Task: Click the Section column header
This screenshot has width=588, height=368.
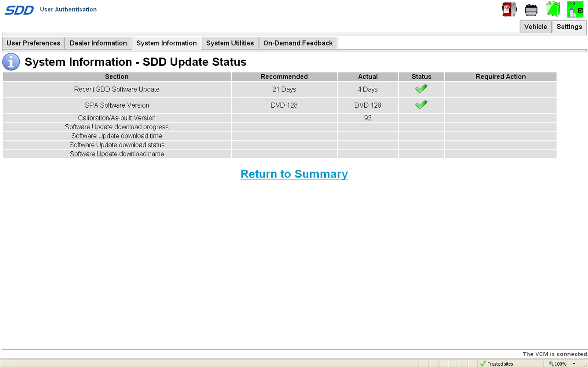Action: click(x=117, y=76)
